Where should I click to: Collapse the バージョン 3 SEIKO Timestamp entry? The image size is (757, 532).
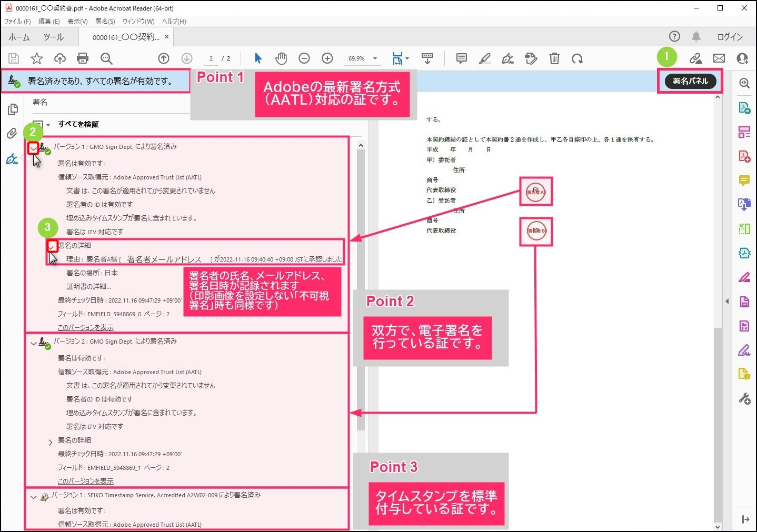click(x=34, y=497)
